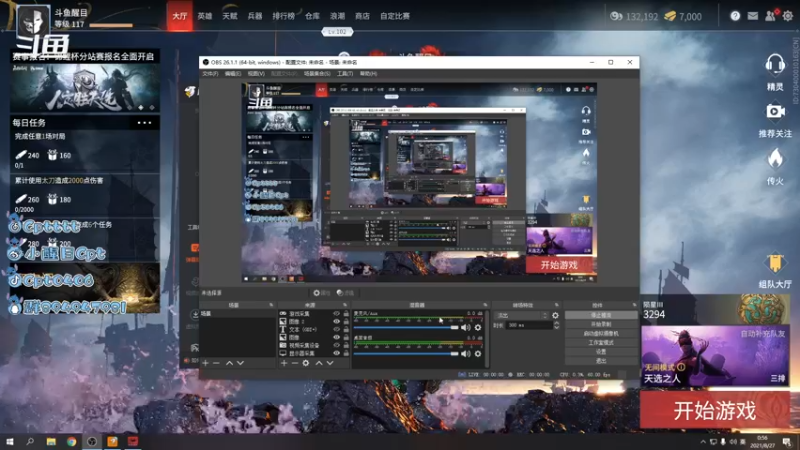Switch to the 商店 tab in game

coord(362,16)
